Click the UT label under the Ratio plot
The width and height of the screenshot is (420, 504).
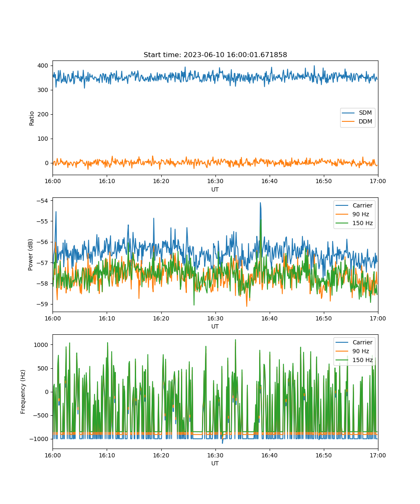pyautogui.click(x=215, y=190)
